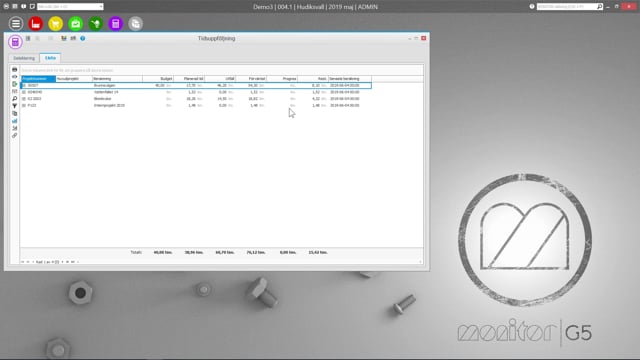This screenshot has width=640, height=360.
Task: Sort by Huvudprojekt column header
Action: (74, 79)
